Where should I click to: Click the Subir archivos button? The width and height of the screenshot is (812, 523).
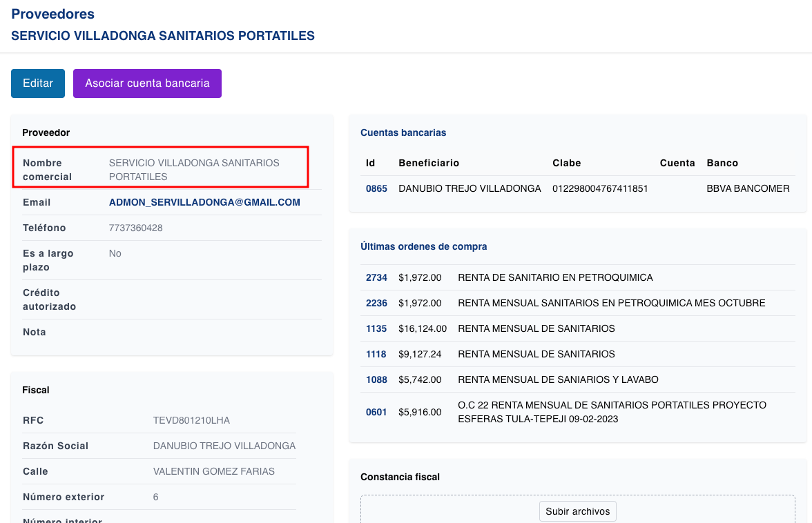click(x=578, y=511)
